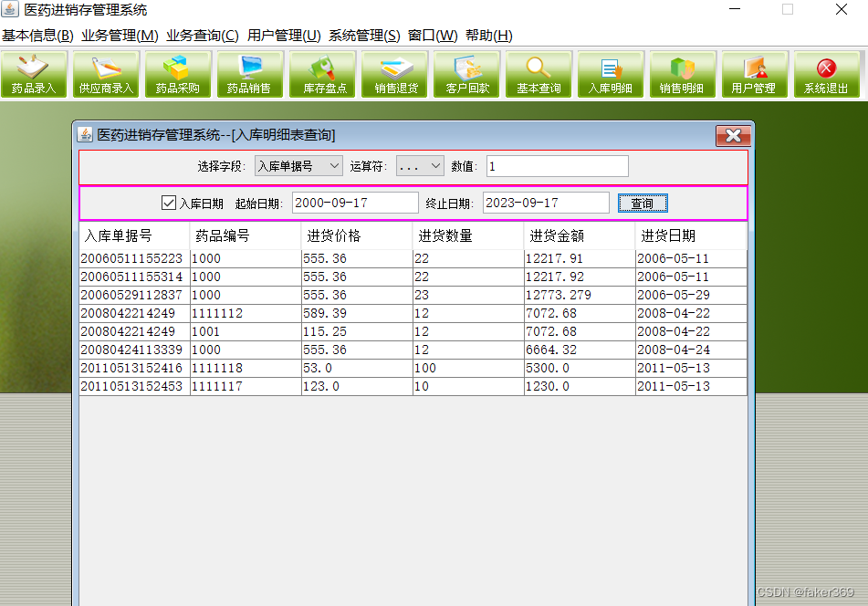Viewport: 868px width, 606px height.
Task: Click the 终止日期 field with 2023-09-17
Action: 546,203
